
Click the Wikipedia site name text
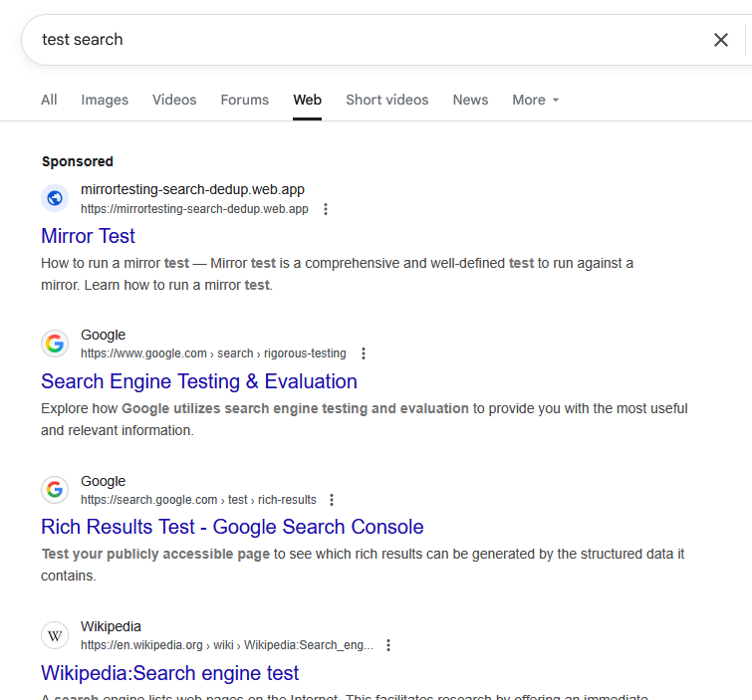[x=111, y=626]
